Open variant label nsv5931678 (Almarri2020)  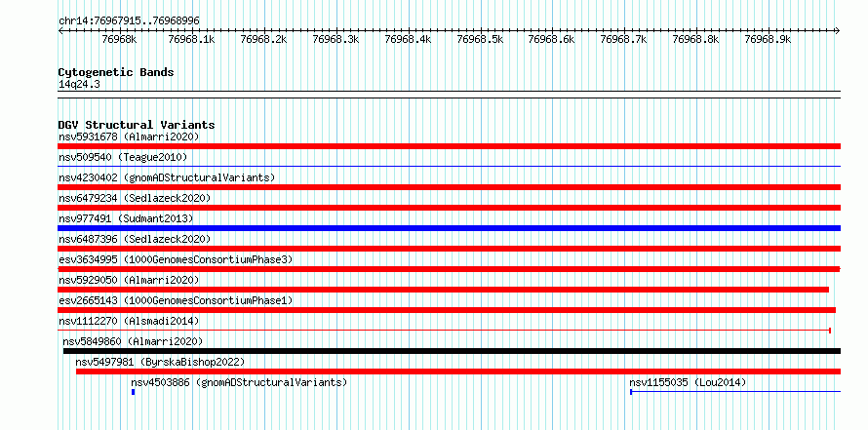tap(129, 137)
